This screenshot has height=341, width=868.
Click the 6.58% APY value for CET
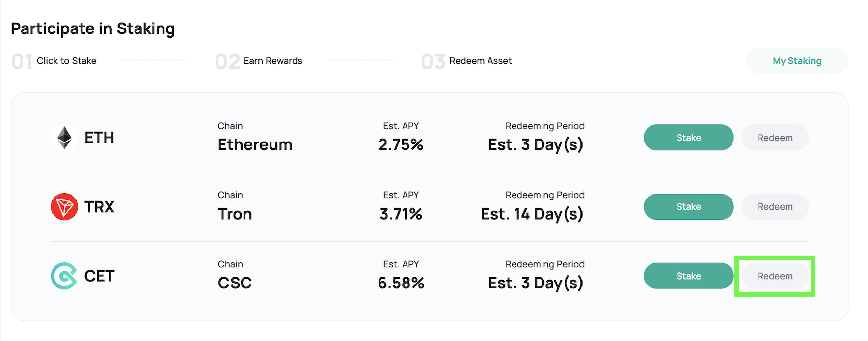pyautogui.click(x=401, y=283)
